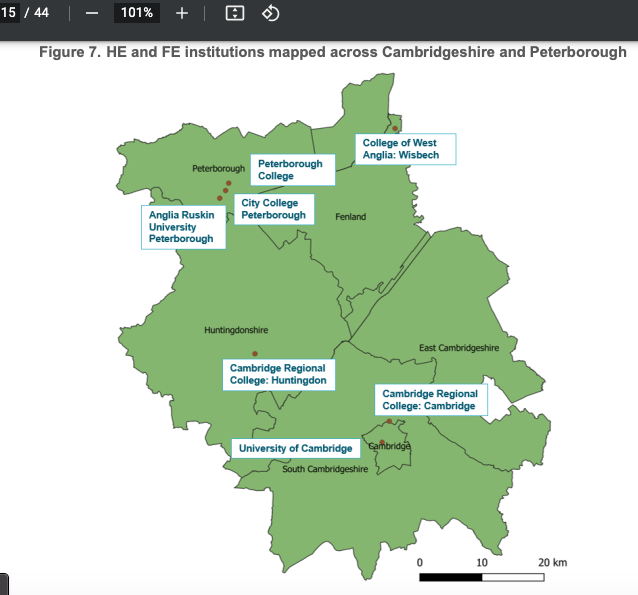Click the map scale bar
This screenshot has height=595, width=638.
(x=480, y=577)
